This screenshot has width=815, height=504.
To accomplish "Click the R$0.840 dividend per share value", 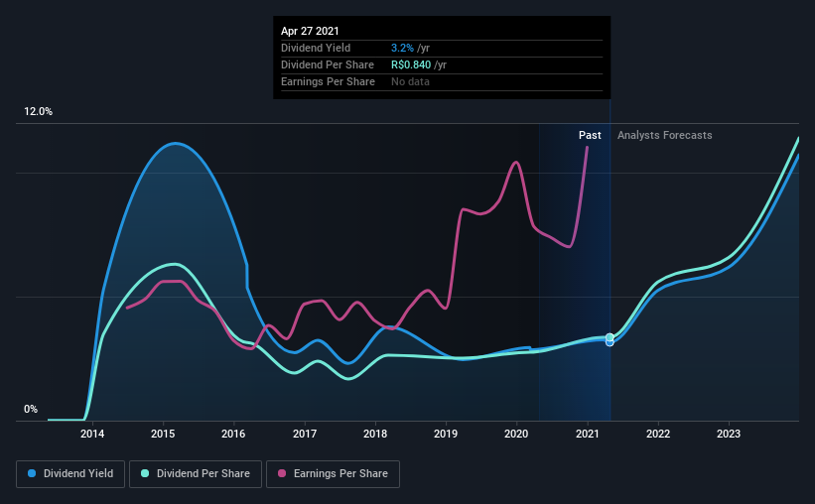I will pyautogui.click(x=411, y=64).
